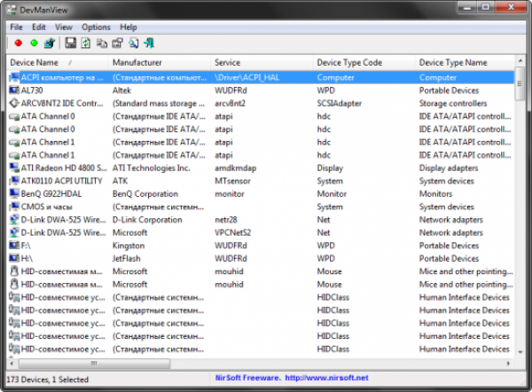
Task: Click the green Enable device icon
Action: (34, 43)
